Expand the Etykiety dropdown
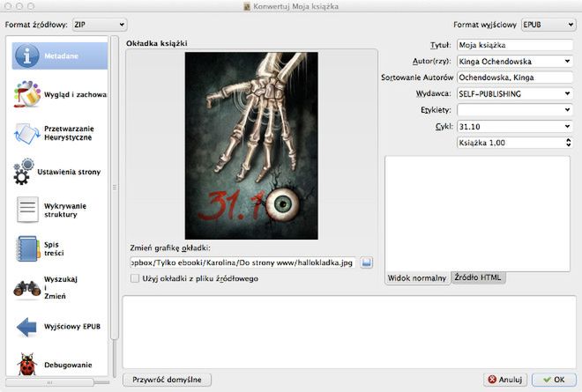582x392 pixels. (567, 110)
